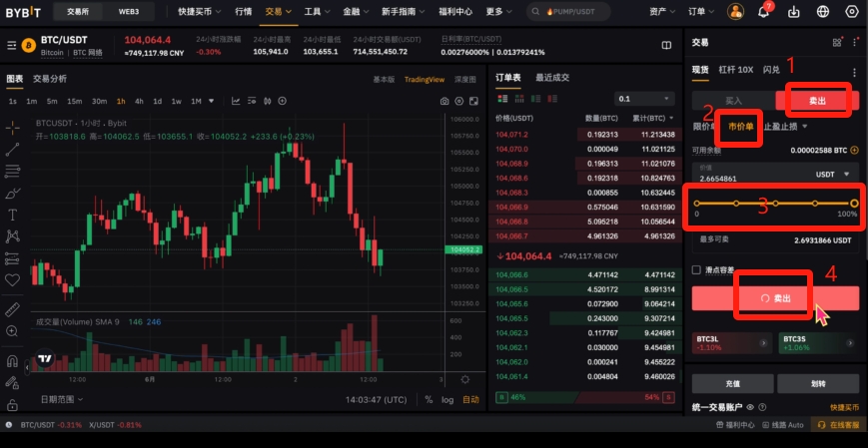Expand the Orders dropdown in header
Viewport: 868px width, 448px height.
701,12
